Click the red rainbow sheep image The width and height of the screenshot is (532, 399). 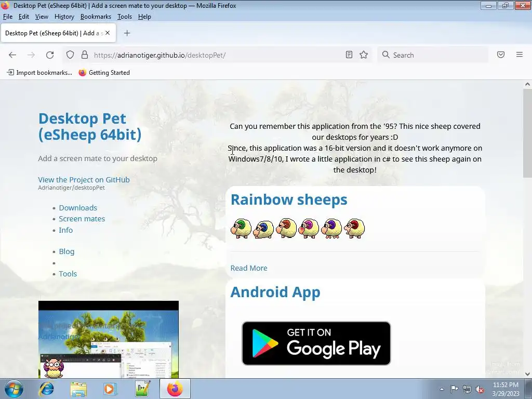pyautogui.click(x=354, y=229)
